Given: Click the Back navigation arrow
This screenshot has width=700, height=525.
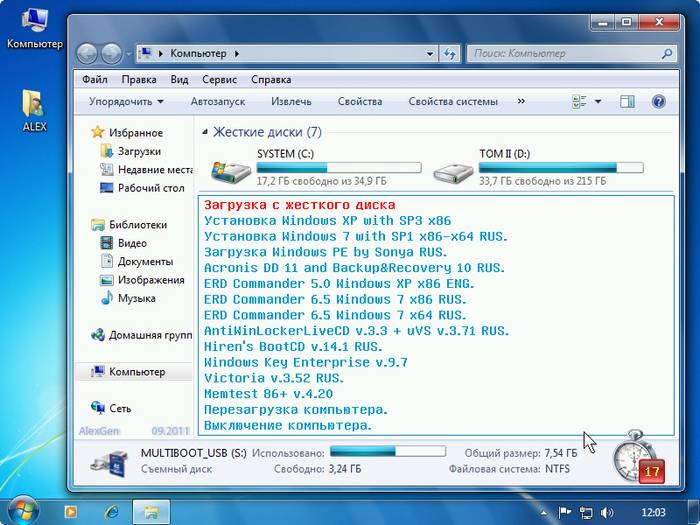Looking at the screenshot, I should 87,53.
